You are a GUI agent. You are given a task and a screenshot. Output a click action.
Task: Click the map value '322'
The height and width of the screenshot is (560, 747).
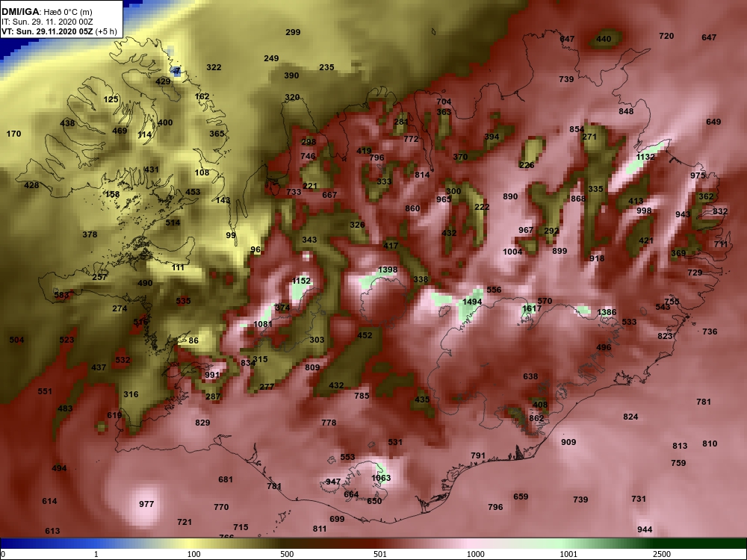click(214, 68)
